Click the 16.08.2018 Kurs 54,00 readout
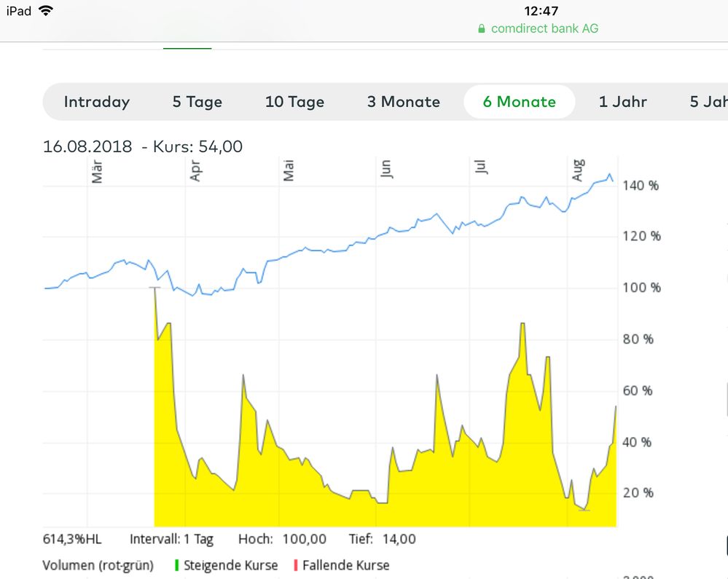 pyautogui.click(x=143, y=146)
